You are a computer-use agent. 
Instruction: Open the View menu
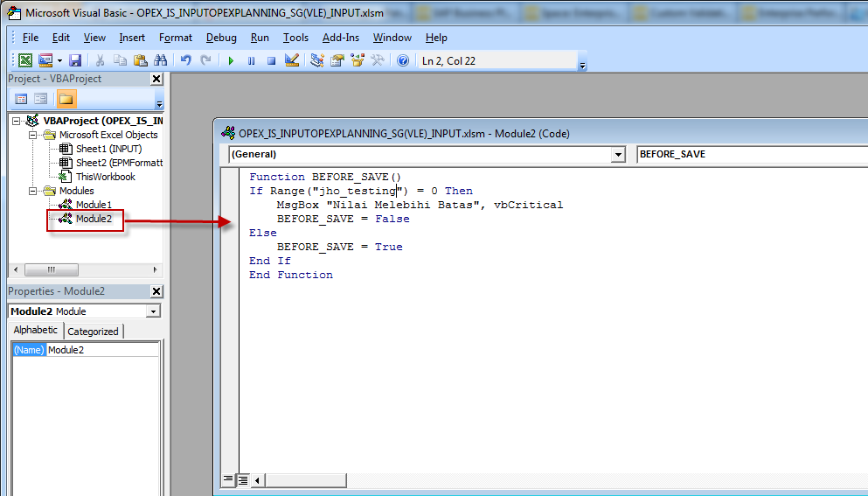[94, 38]
